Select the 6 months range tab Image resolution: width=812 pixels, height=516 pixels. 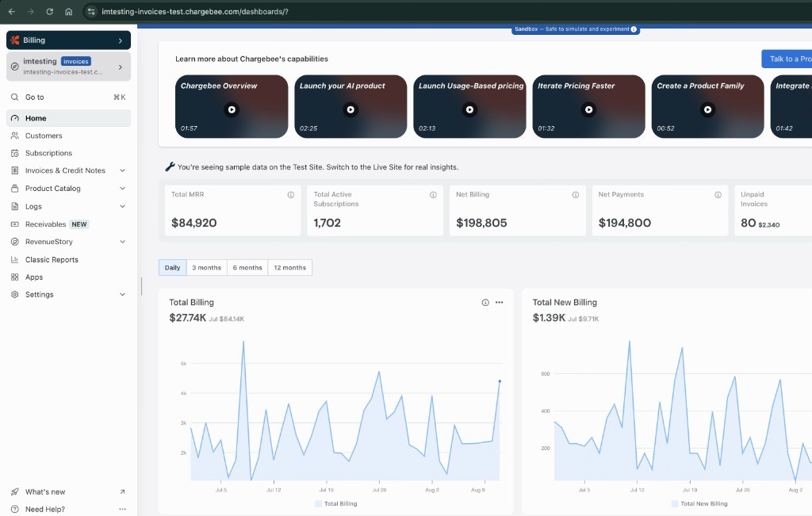[247, 268]
